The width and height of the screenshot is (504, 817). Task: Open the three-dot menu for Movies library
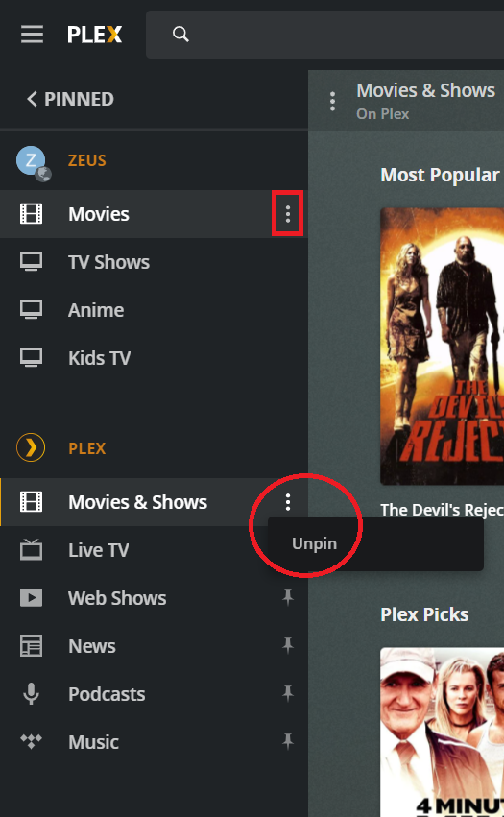288,214
